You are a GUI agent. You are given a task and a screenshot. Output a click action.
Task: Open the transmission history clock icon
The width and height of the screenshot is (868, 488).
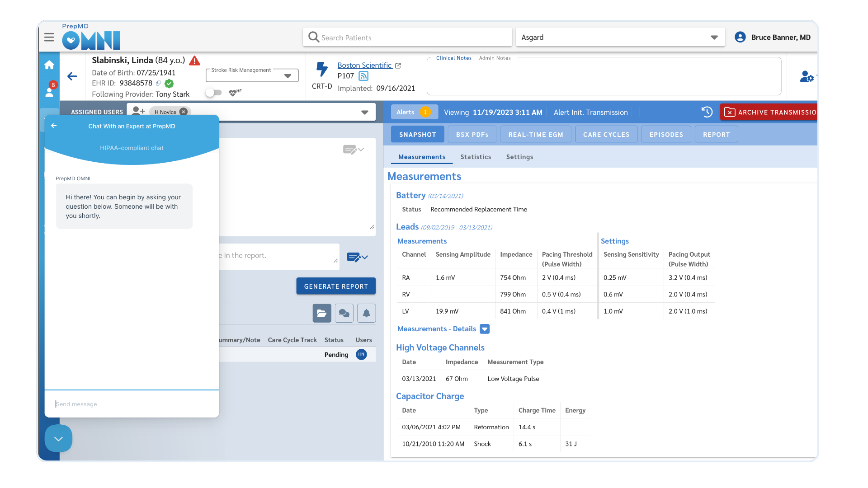pyautogui.click(x=707, y=112)
